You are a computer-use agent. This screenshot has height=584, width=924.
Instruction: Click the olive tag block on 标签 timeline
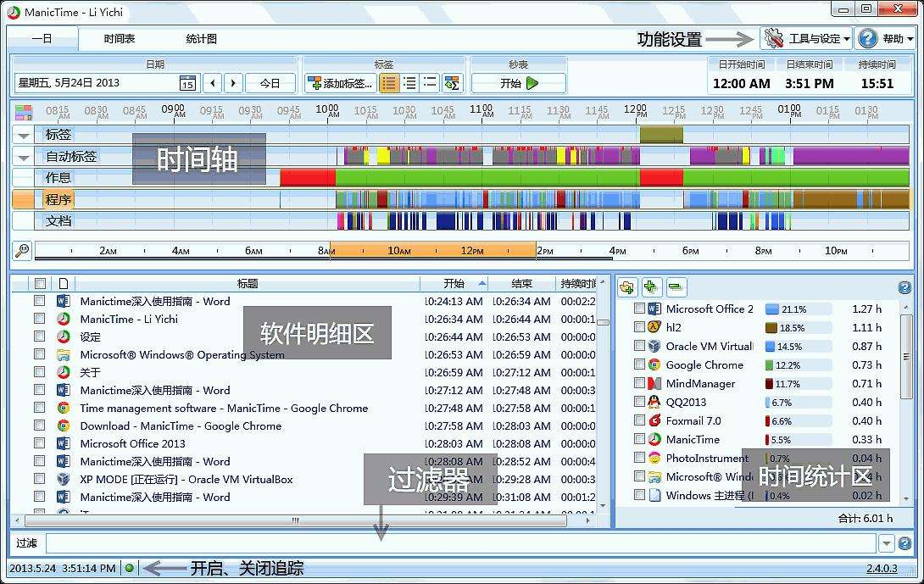click(x=661, y=135)
